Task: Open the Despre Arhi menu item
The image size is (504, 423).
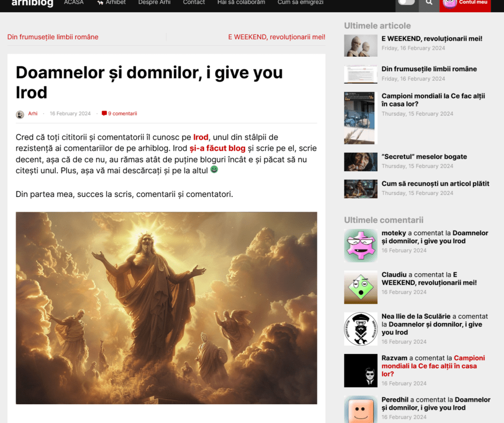Action: (x=154, y=2)
